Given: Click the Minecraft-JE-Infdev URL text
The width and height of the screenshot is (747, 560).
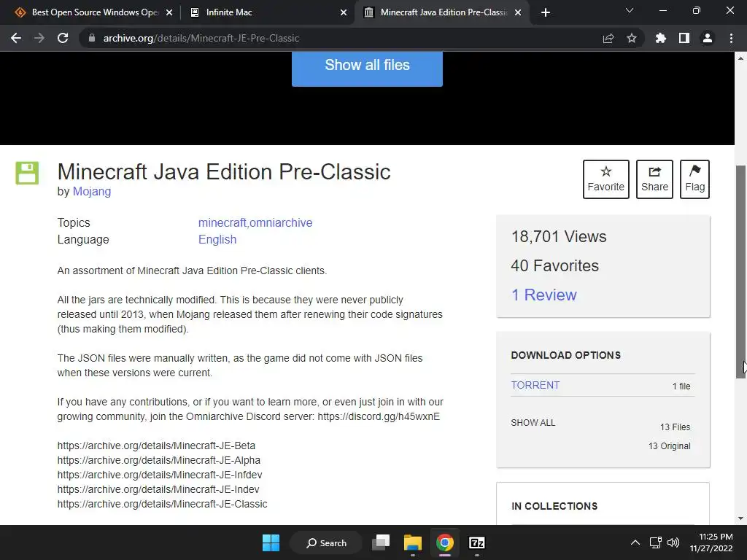Looking at the screenshot, I should 160,475.
